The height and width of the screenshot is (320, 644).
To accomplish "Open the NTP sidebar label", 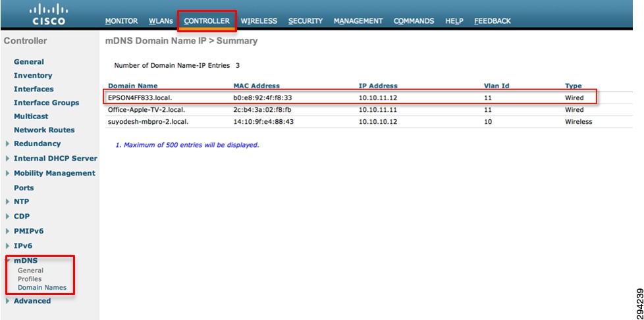I will tap(21, 201).
